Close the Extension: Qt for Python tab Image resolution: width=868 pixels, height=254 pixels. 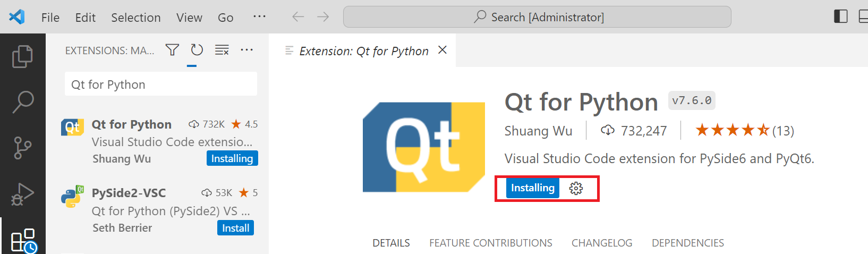click(442, 50)
